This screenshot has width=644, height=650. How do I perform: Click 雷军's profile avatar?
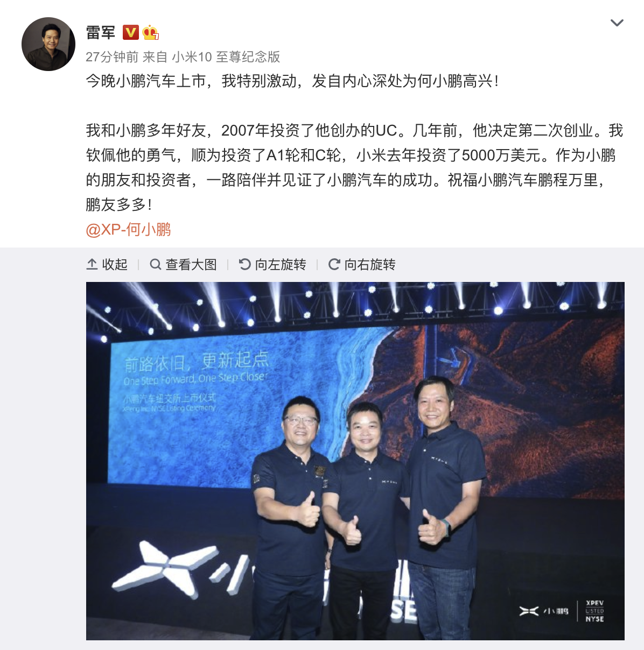click(48, 44)
